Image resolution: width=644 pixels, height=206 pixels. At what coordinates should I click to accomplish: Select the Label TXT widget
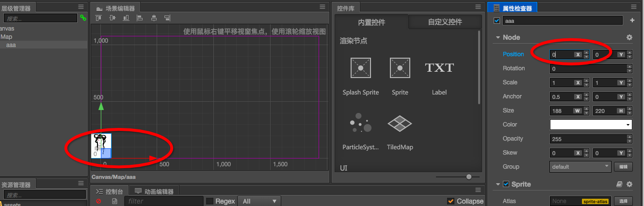439,76
